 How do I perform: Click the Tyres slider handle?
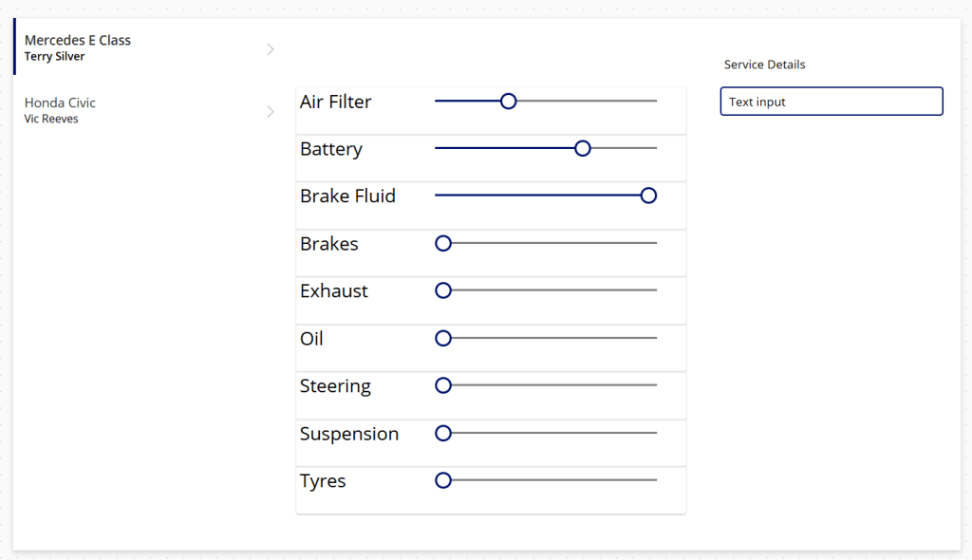pos(442,480)
